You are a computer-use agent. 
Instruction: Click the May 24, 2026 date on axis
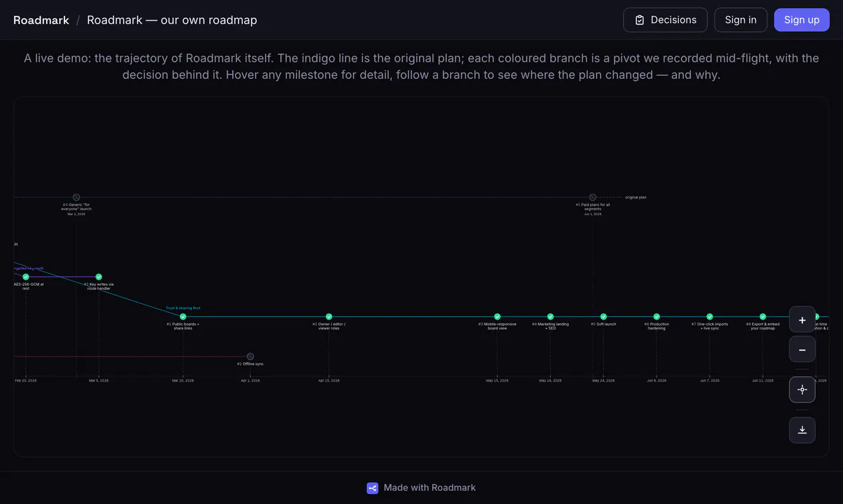click(603, 381)
